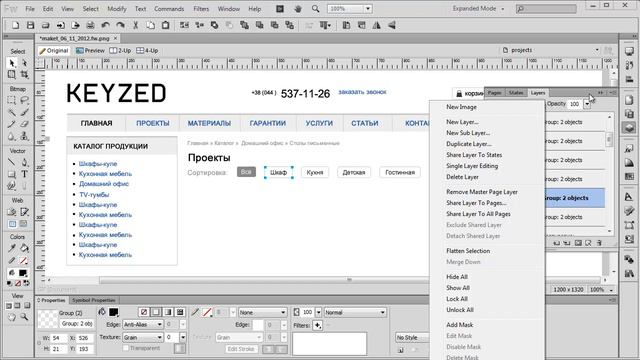
Task: Switch to Symbol Properties tab
Action: 93,300
